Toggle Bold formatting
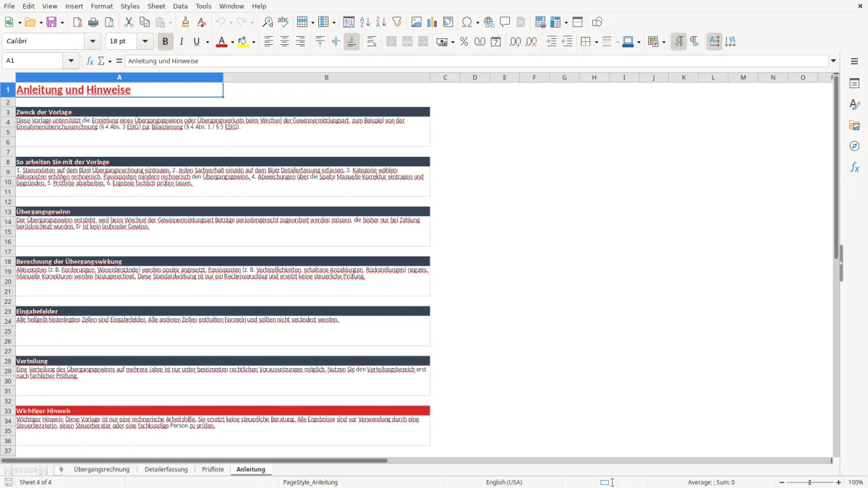868x488 pixels. pyautogui.click(x=165, y=42)
